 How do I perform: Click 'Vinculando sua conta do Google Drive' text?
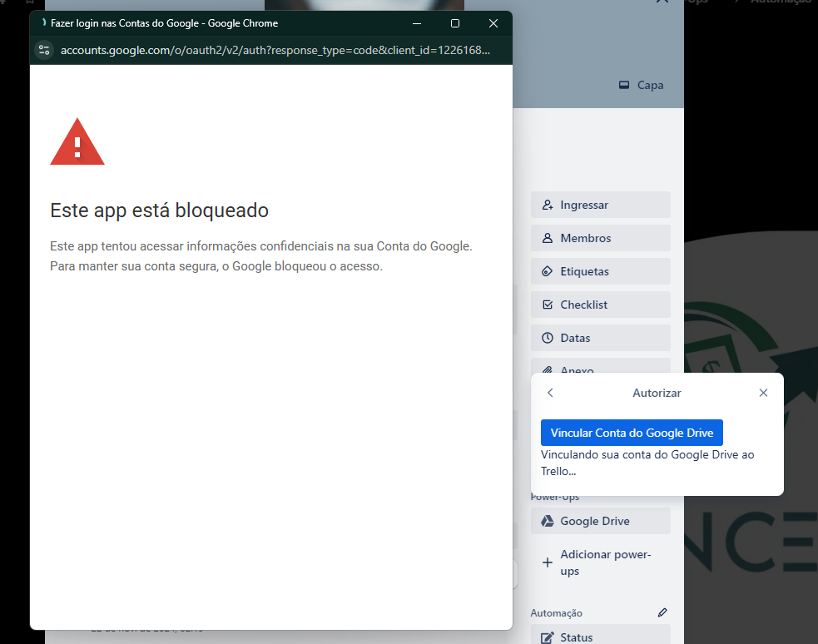point(647,463)
